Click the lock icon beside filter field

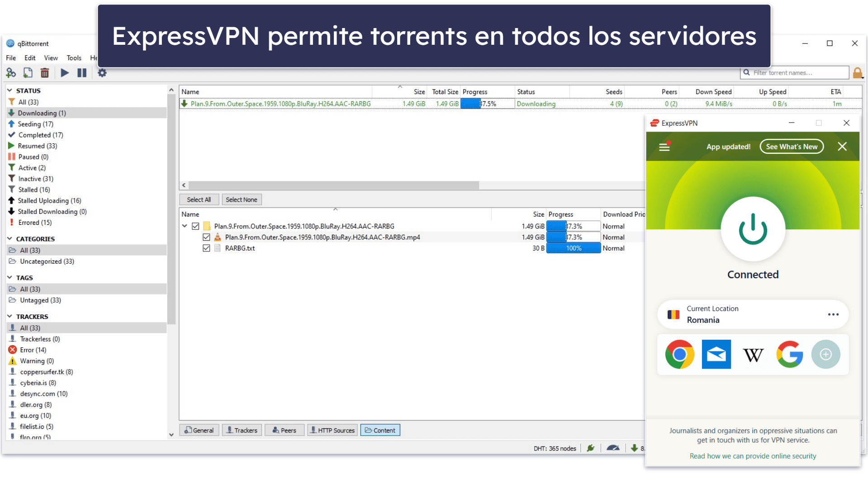(857, 73)
